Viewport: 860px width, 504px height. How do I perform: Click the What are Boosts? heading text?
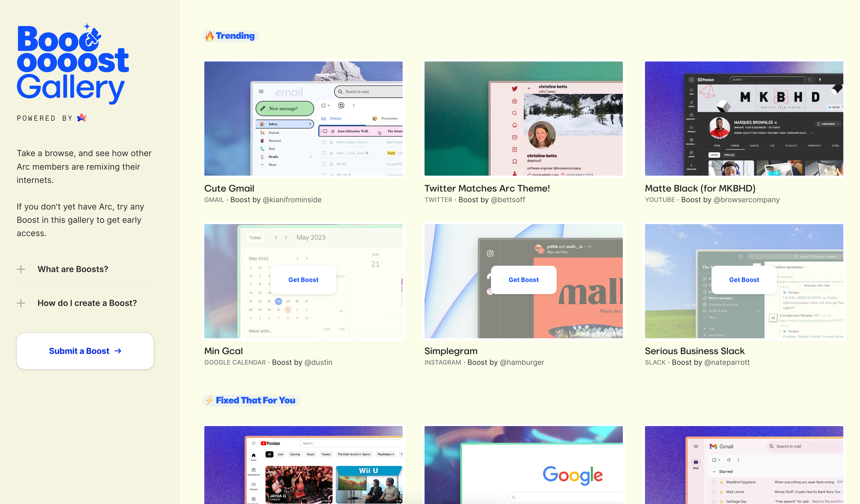pos(73,269)
